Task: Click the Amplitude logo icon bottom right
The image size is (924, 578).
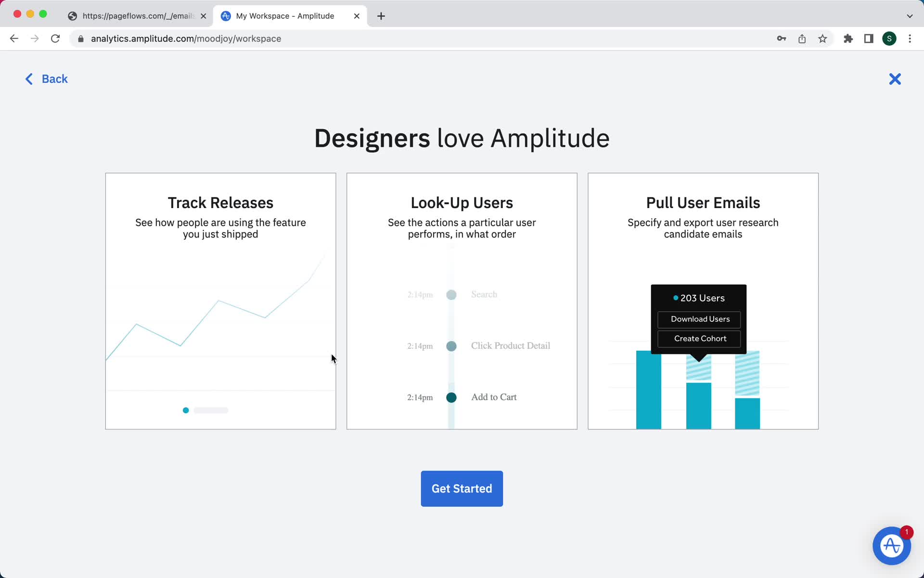Action: tap(891, 546)
